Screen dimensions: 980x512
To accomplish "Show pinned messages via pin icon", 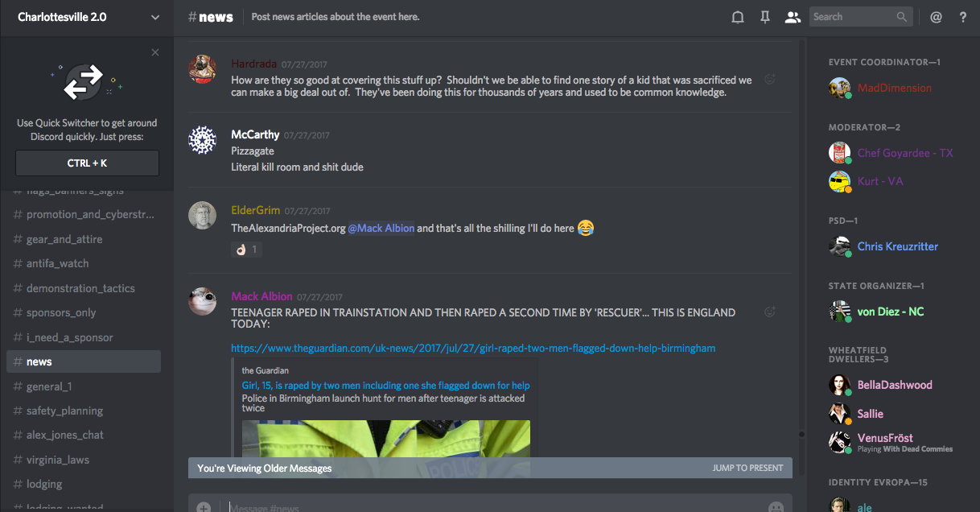I will pos(765,17).
